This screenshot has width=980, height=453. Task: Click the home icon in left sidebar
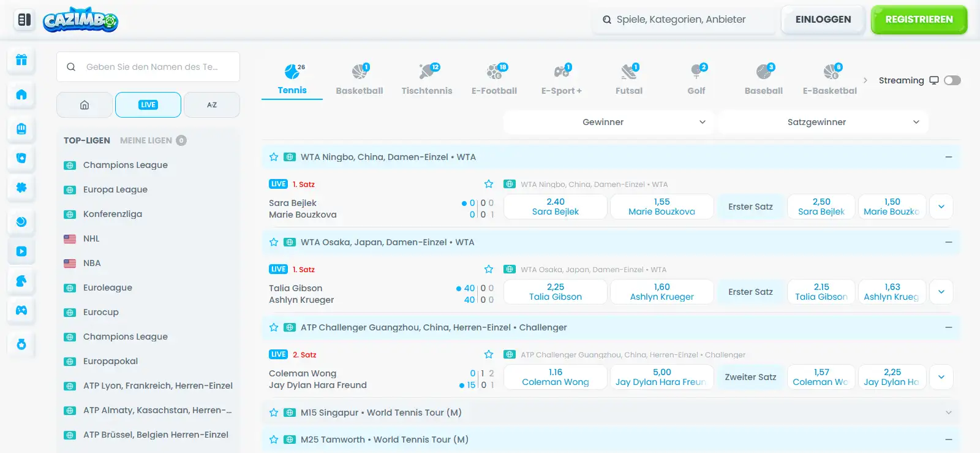click(x=21, y=94)
